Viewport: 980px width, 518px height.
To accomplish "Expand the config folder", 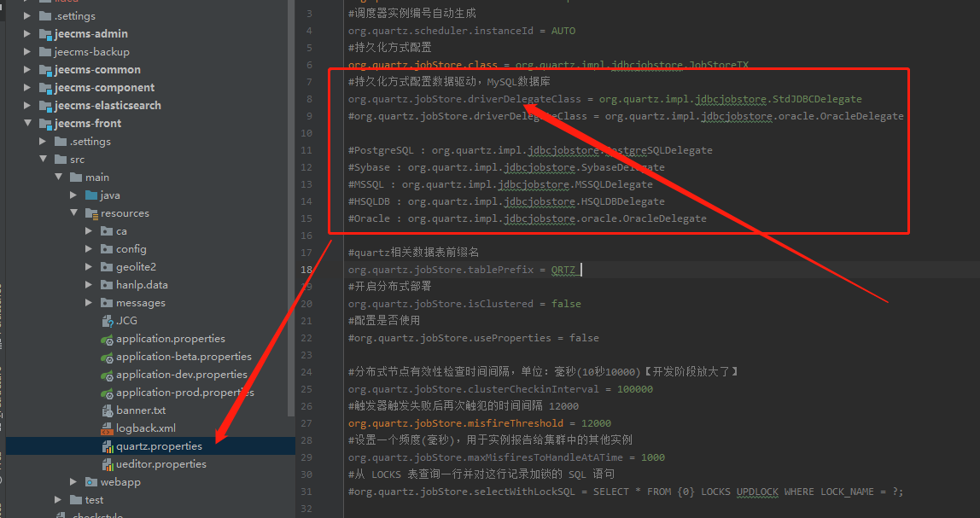I will pyautogui.click(x=89, y=248).
